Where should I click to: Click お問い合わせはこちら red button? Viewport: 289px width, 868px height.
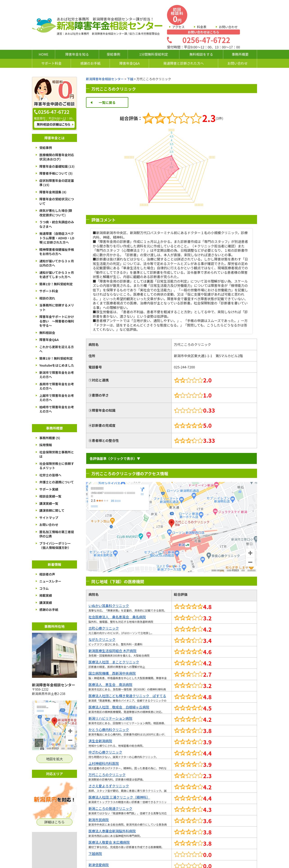(x=203, y=32)
